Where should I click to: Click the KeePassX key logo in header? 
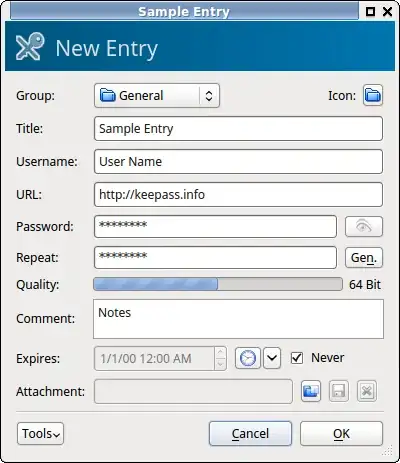click(30, 47)
